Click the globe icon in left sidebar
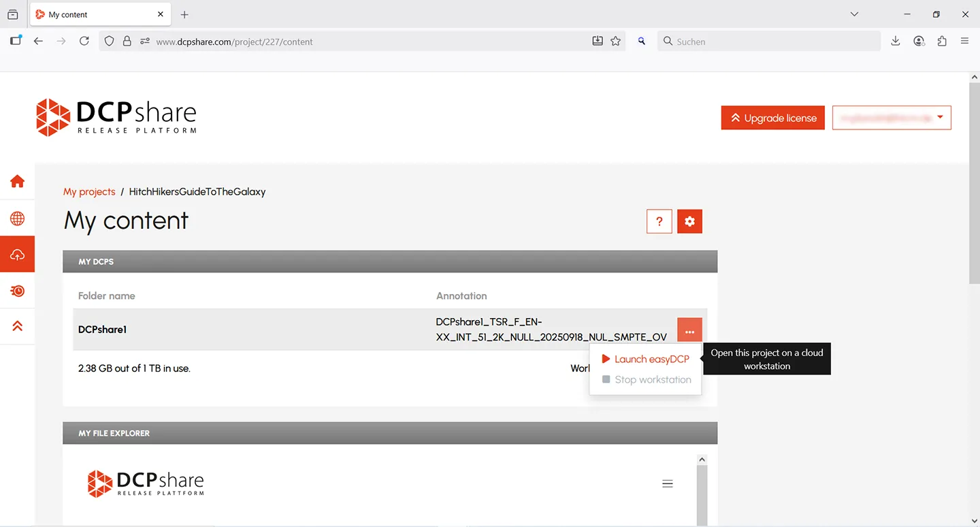 [x=18, y=219]
